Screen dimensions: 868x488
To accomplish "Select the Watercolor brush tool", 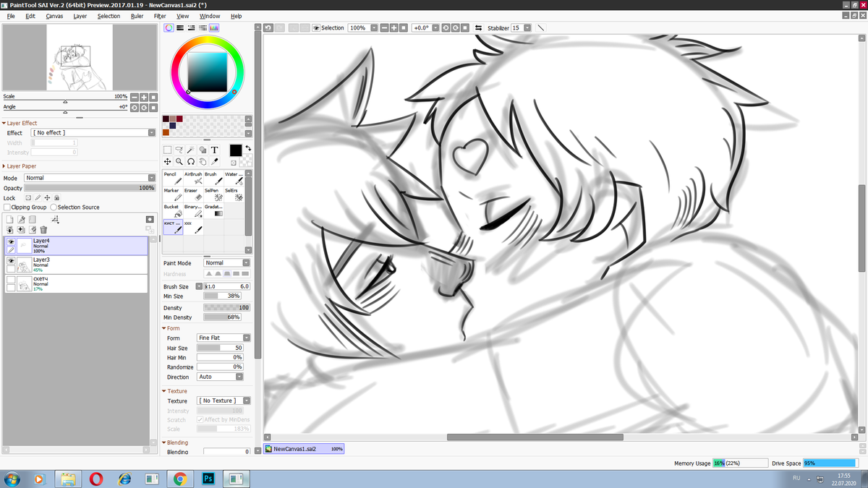I will pos(233,178).
